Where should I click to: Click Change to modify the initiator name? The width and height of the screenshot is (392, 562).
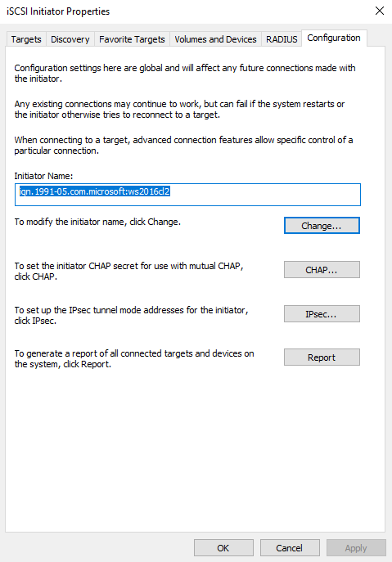click(322, 226)
